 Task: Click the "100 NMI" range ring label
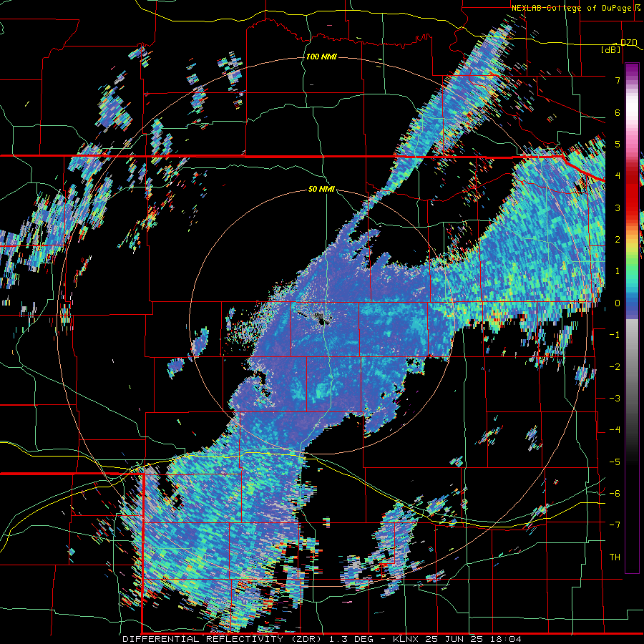[x=321, y=57]
